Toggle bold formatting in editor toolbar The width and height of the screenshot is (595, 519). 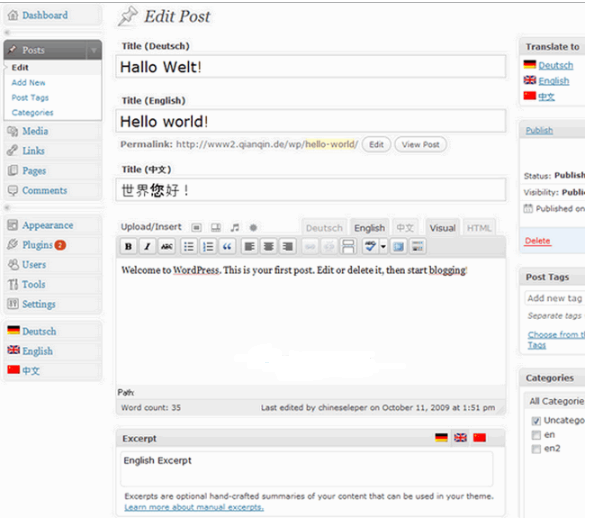point(128,247)
